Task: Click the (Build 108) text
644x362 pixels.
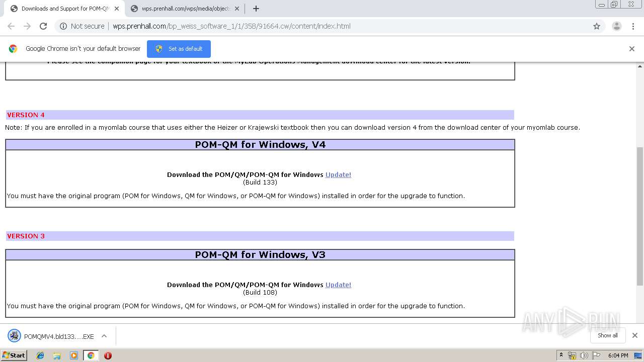Action: (x=260, y=292)
